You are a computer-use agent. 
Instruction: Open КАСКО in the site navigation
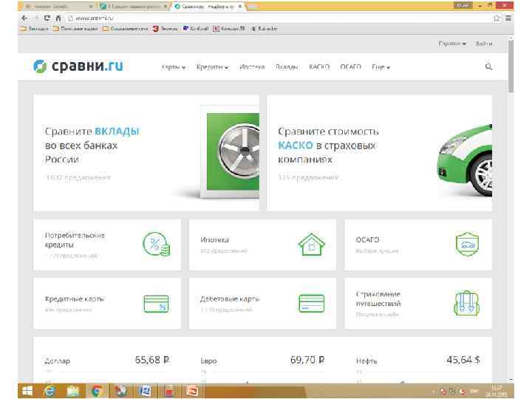pyautogui.click(x=319, y=67)
